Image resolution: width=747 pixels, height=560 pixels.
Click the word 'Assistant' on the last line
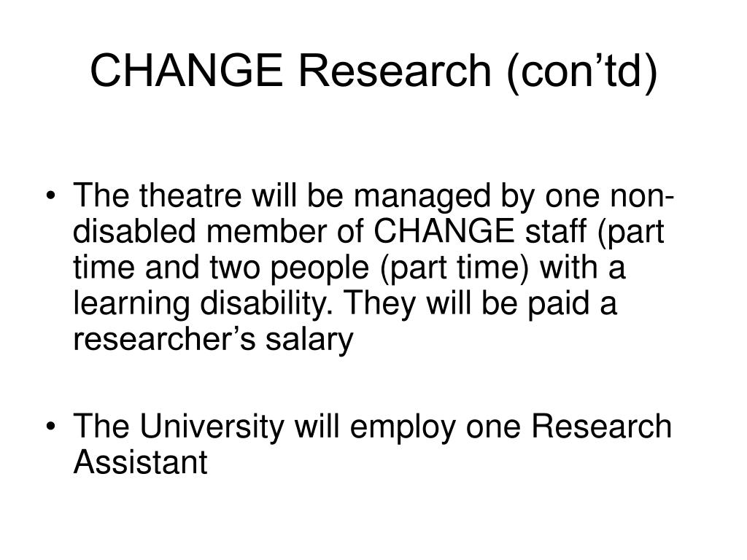[x=140, y=462]
